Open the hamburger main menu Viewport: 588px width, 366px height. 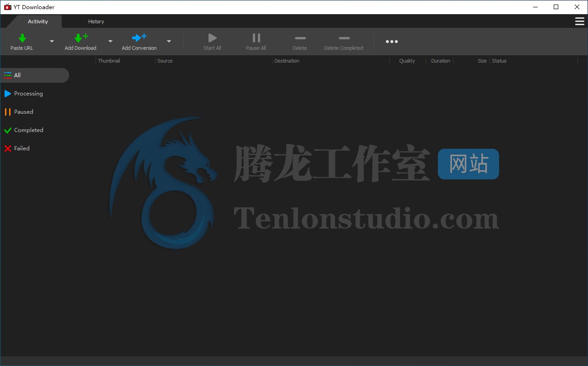579,21
